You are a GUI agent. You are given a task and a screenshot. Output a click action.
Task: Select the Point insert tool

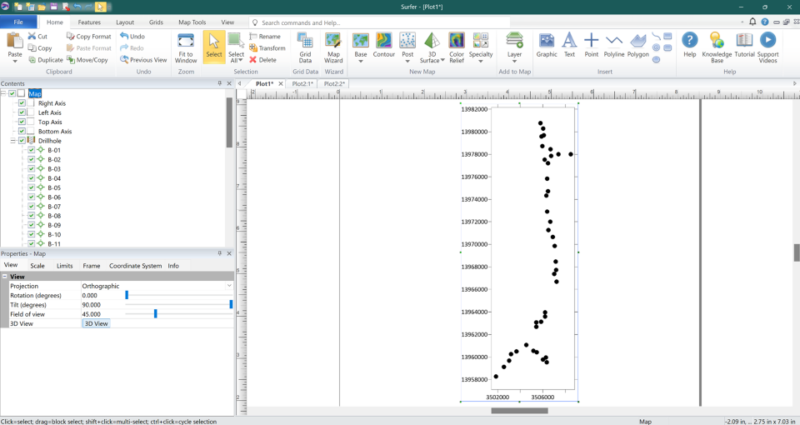click(591, 45)
